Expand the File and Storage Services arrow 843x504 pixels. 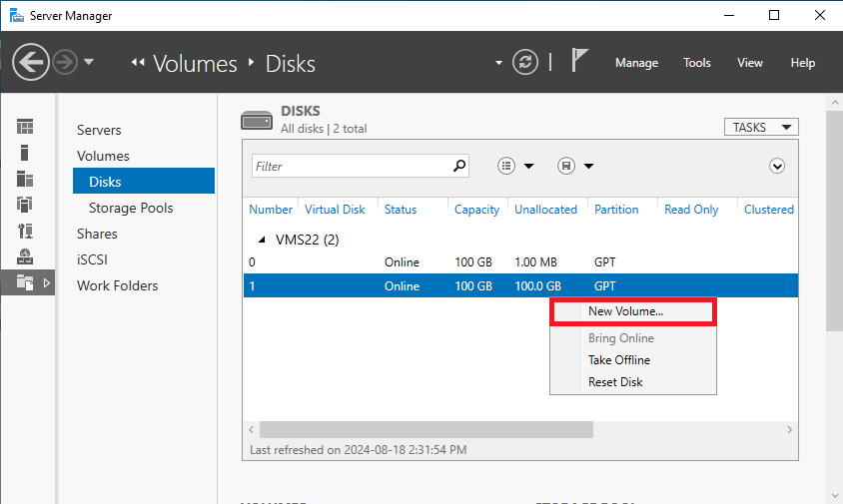click(47, 282)
